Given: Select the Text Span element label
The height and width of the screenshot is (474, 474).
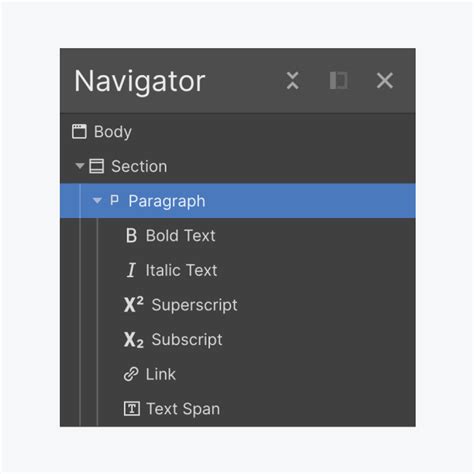Looking at the screenshot, I should click(x=183, y=409).
